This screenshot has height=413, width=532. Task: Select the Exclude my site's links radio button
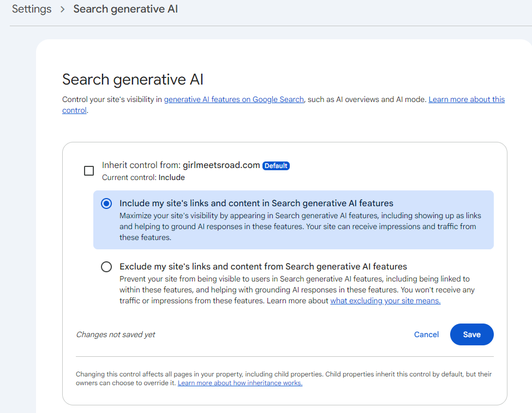pyautogui.click(x=106, y=267)
